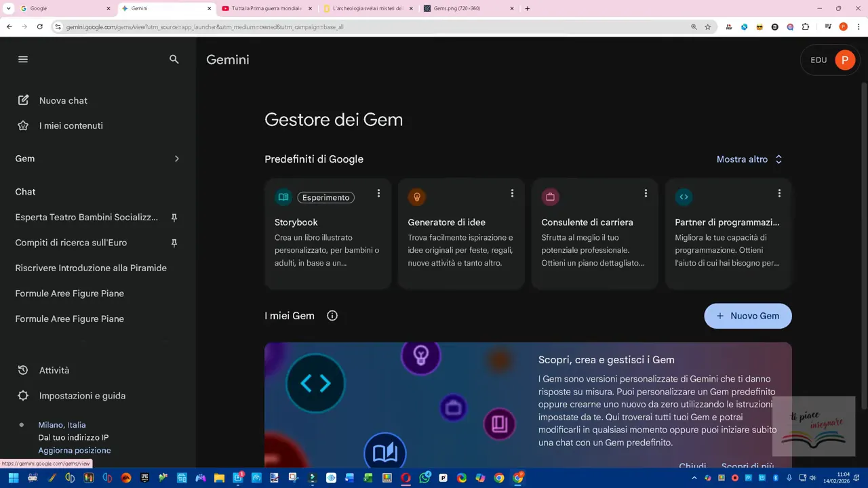Open the Windows Start menu

tap(14, 478)
